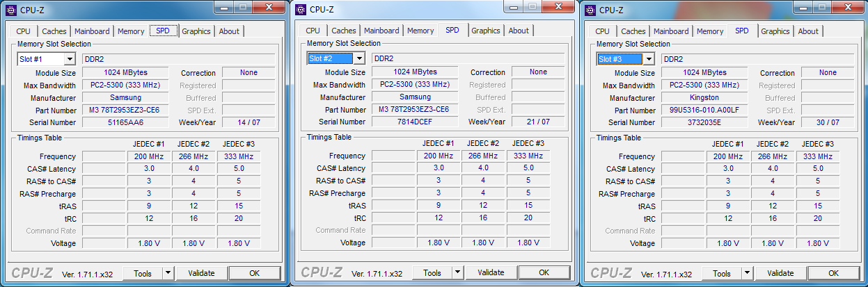
Task: Click Tools button in the Slot #2 window
Action: click(432, 272)
